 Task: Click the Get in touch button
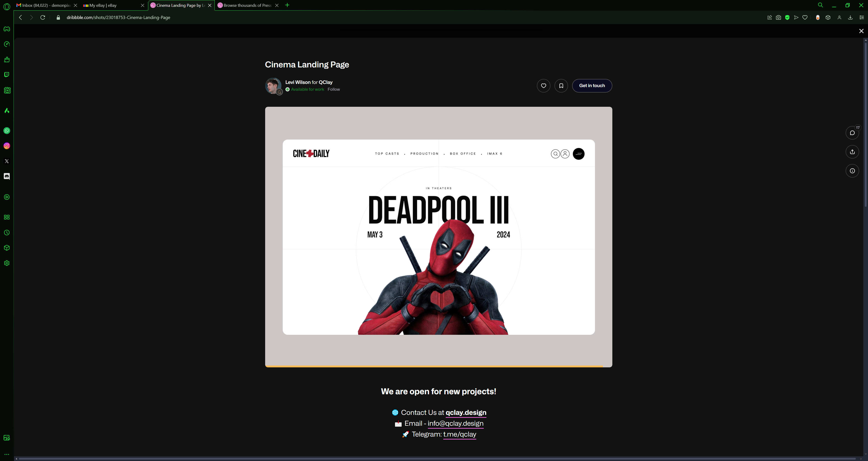[592, 86]
